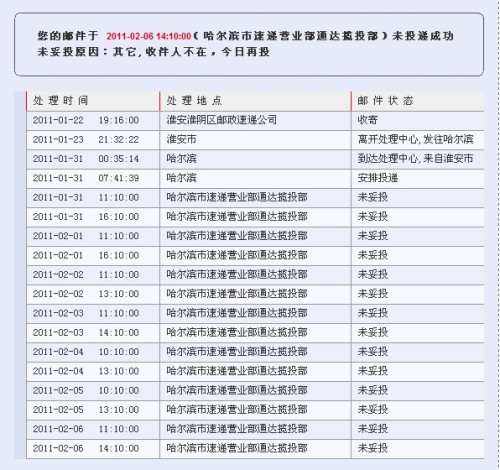Select the red timestamp 2011-02-06 14:10:00
Image resolution: width=500 pixels, height=470 pixels.
click(x=149, y=36)
